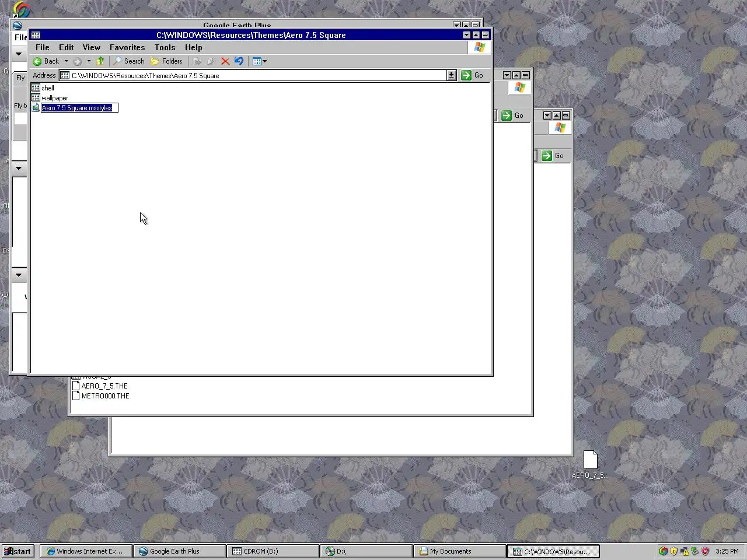Image resolution: width=747 pixels, height=560 pixels.
Task: Click the file icon beside AERO_7_5.THE
Action: point(76,386)
